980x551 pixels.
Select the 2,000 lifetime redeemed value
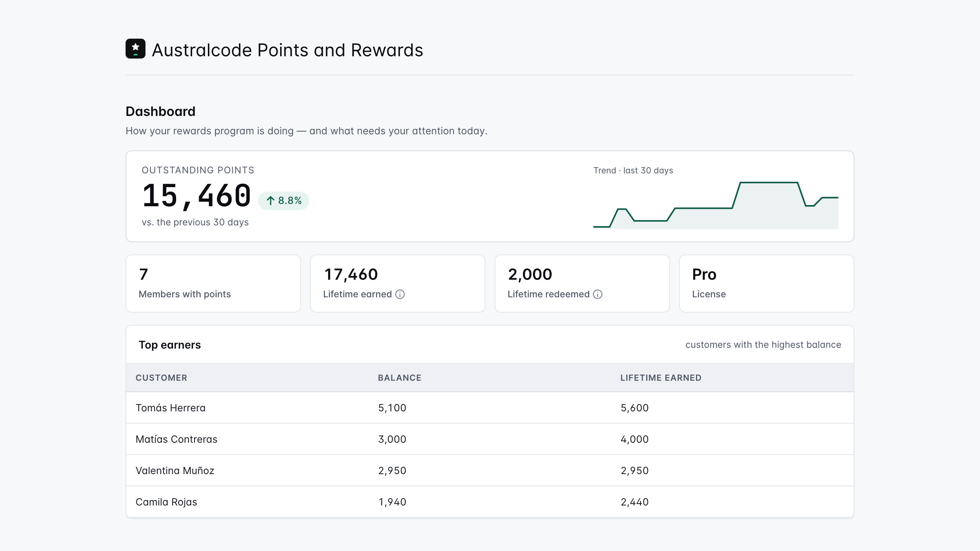530,274
